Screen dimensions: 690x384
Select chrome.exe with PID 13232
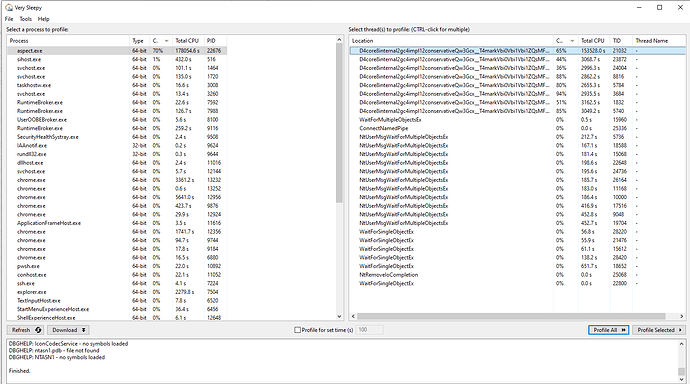click(117, 180)
